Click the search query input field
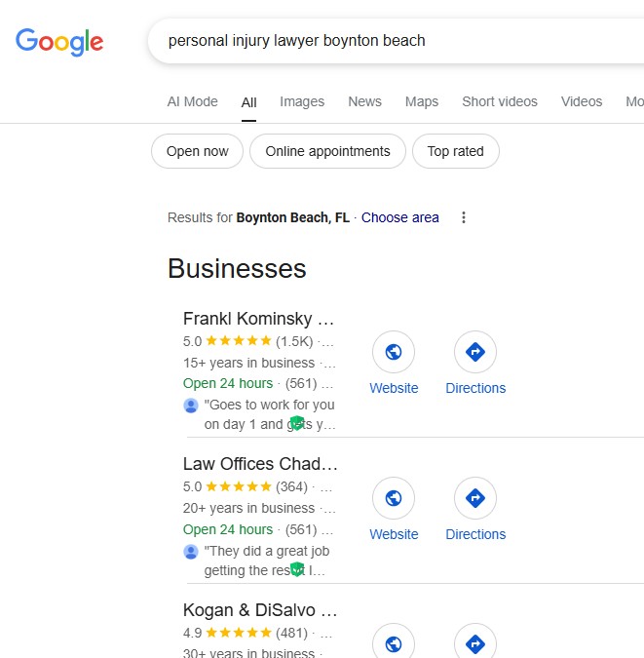This screenshot has height=658, width=644. coord(390,41)
